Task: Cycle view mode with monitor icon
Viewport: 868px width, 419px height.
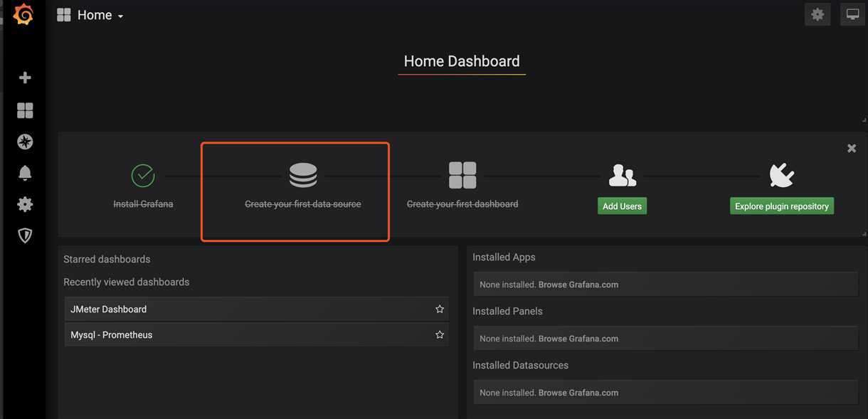Action: pos(852,14)
